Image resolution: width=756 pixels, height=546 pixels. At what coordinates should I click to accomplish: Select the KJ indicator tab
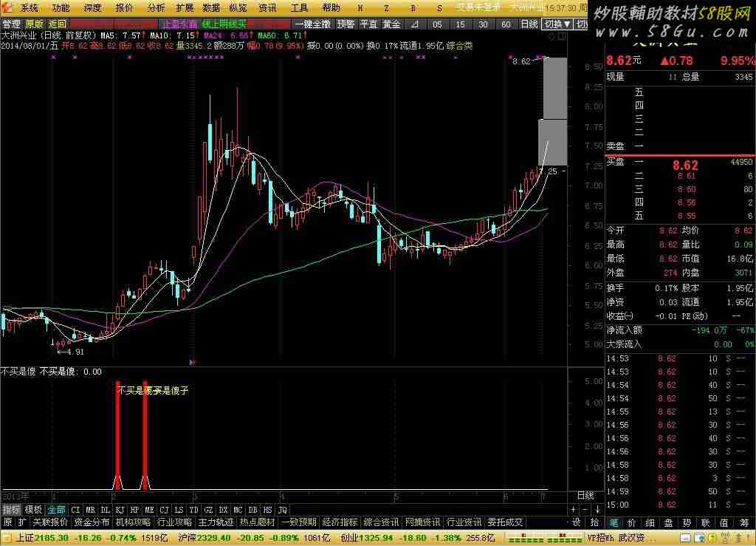point(120,510)
